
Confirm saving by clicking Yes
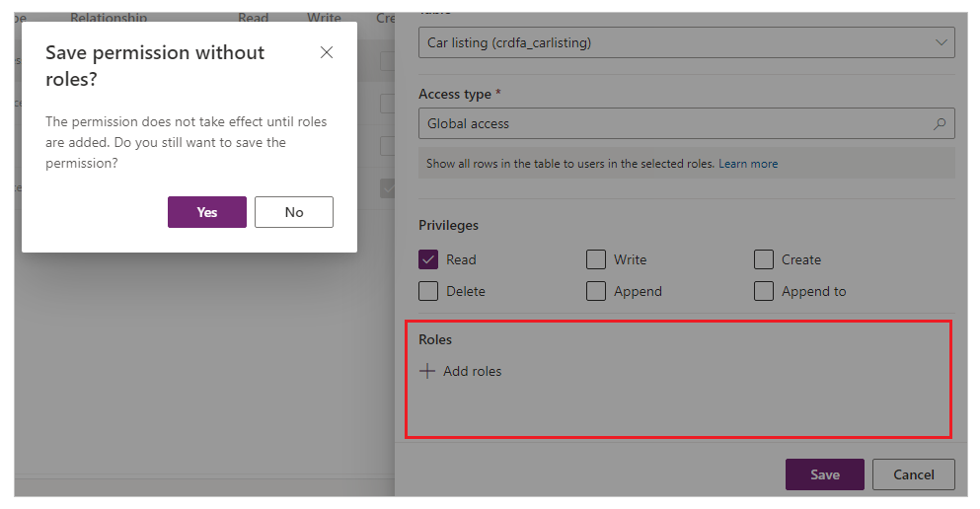point(206,212)
